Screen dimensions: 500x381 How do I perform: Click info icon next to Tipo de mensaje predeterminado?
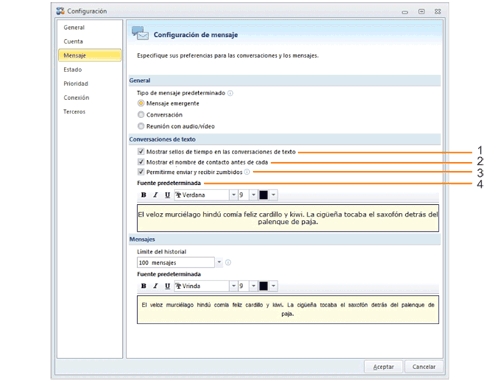(x=230, y=93)
